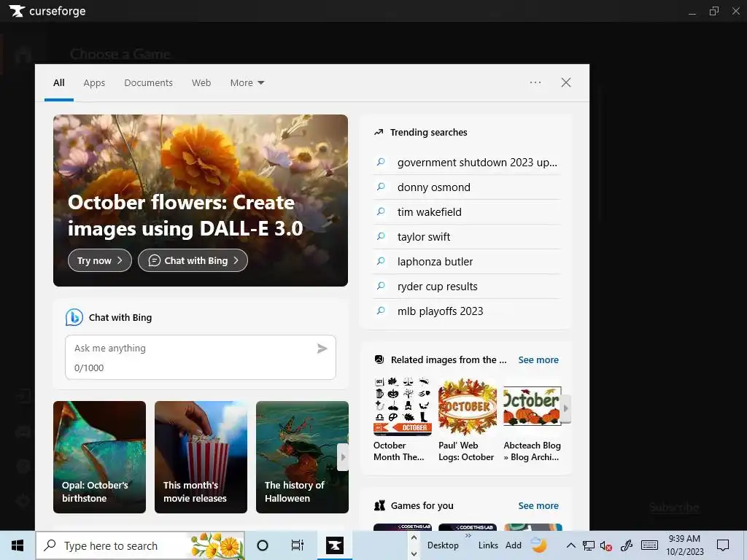Click the Links toolbar on taskbar
Viewport: 747px width, 560px height.
(x=488, y=545)
